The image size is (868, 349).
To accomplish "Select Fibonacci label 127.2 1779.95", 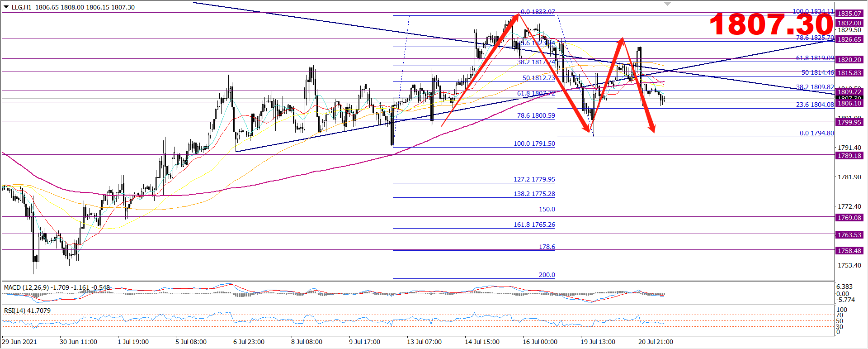I will tap(534, 179).
